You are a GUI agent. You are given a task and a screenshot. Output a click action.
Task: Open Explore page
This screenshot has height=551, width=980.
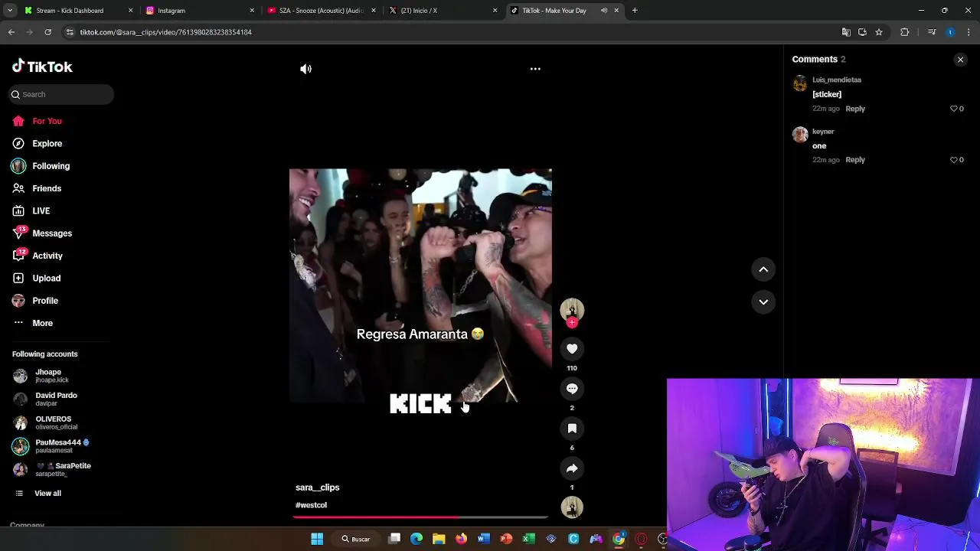pyautogui.click(x=47, y=143)
